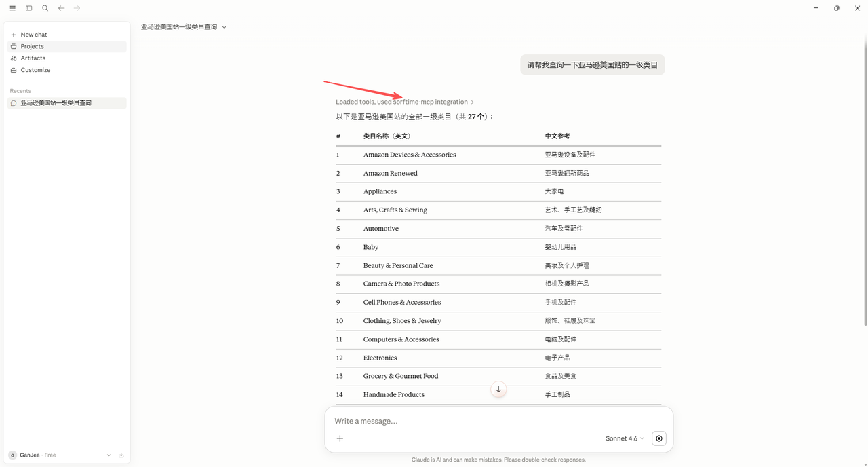The height and width of the screenshot is (467, 868).
Task: Click the voice record button
Action: pyautogui.click(x=659, y=438)
